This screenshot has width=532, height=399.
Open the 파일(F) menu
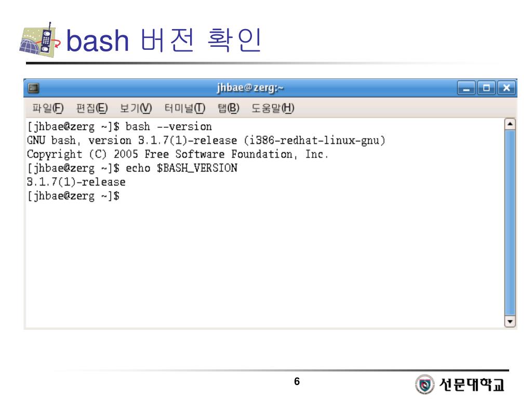[x=48, y=108]
